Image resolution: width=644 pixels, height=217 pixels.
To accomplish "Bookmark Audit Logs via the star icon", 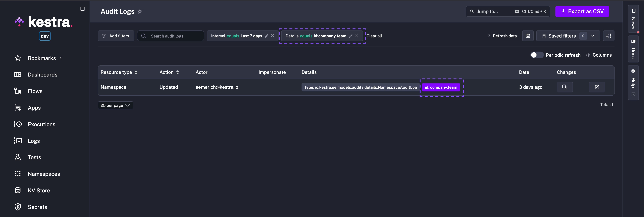I will [x=140, y=11].
